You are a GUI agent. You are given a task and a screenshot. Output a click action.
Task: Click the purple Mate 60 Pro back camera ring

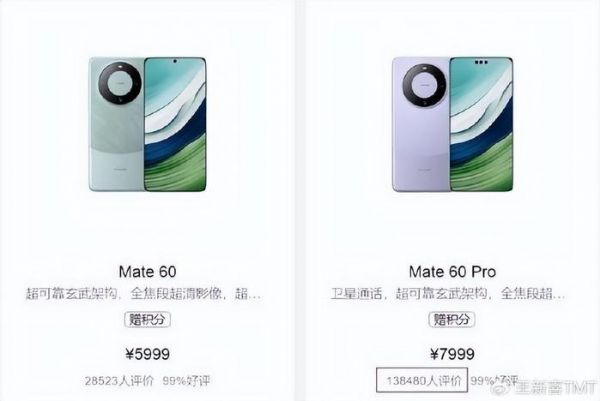tap(424, 85)
